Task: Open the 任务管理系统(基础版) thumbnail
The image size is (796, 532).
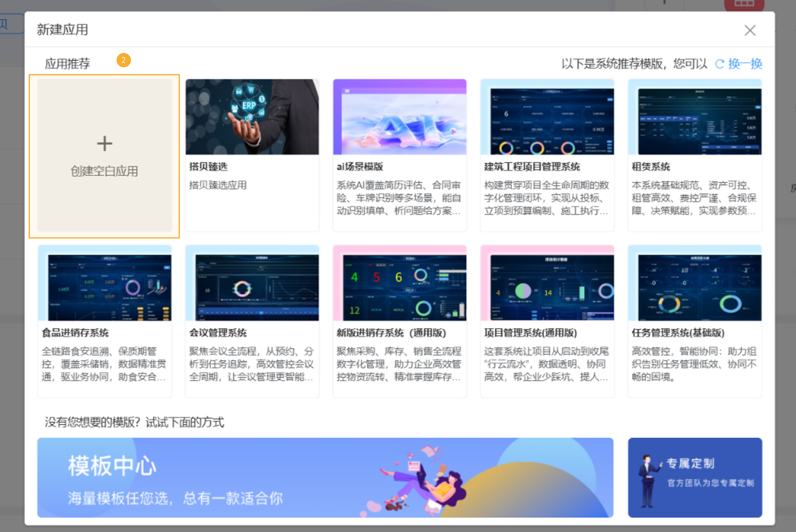Action: point(695,283)
